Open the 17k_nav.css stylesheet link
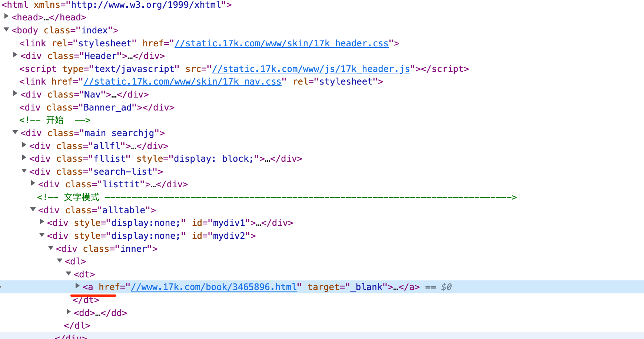Image resolution: width=644 pixels, height=339 pixels. pos(182,82)
